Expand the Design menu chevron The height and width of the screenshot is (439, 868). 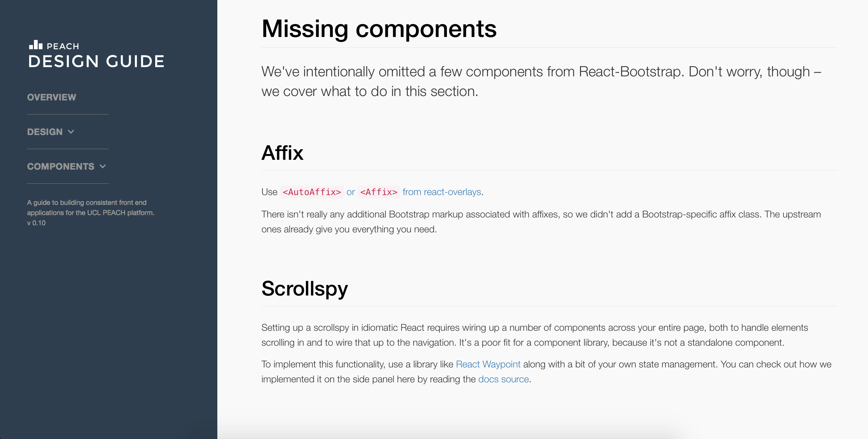(x=71, y=132)
